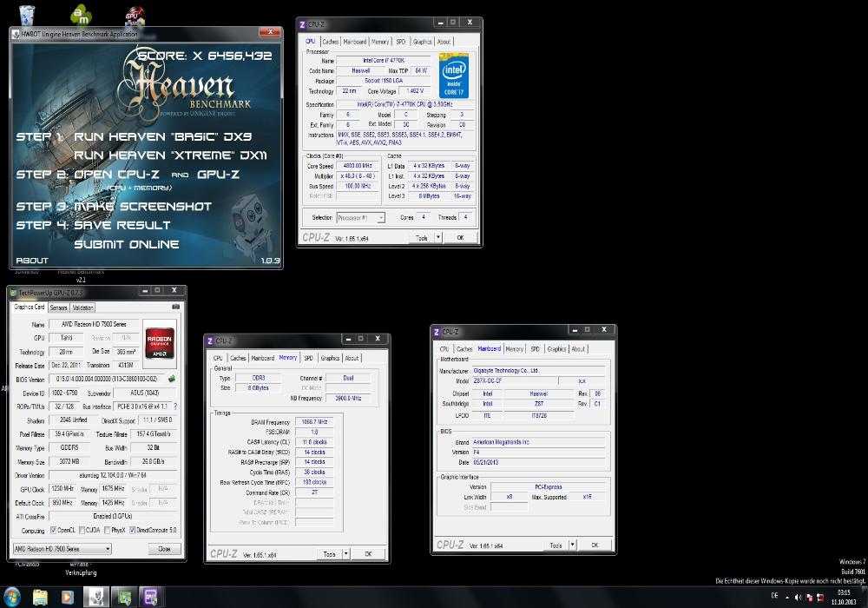Image resolution: width=868 pixels, height=608 pixels.
Task: Click the save BIOS chip icon in GPU-Z
Action: coord(172,379)
